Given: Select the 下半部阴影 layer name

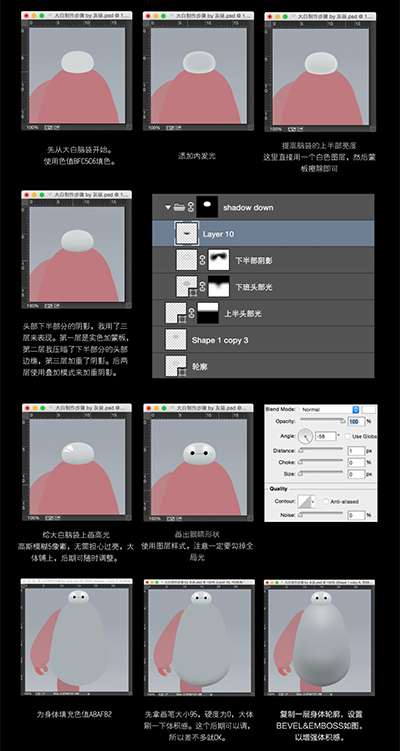Looking at the screenshot, I should (x=254, y=261).
